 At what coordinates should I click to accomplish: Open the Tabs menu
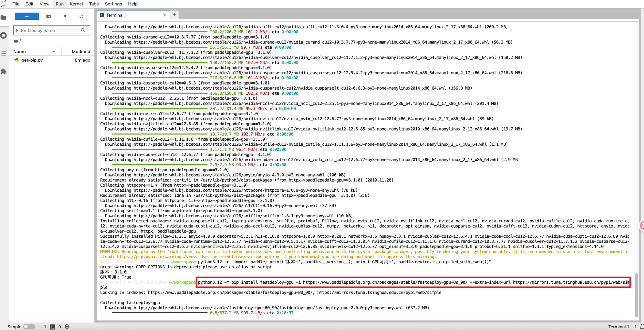[94, 4]
